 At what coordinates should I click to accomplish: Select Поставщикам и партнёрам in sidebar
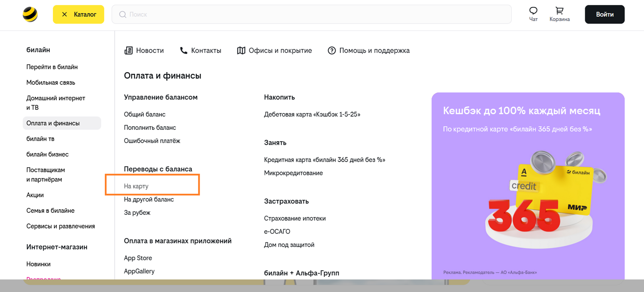click(x=46, y=175)
